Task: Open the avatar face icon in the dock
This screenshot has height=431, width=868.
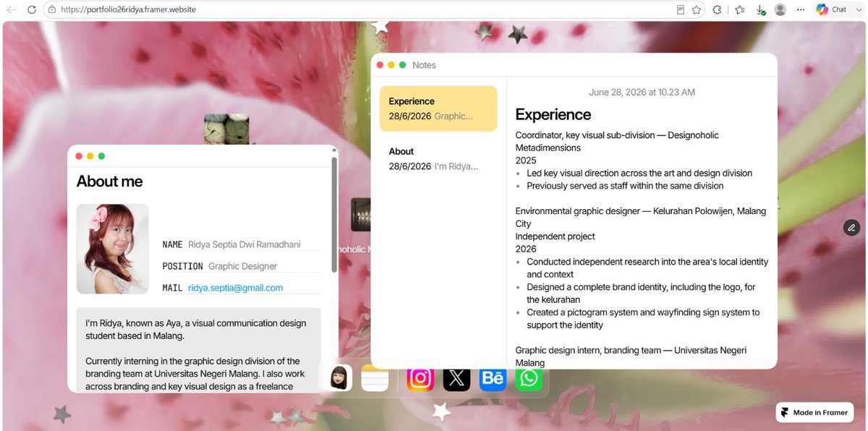Action: (x=339, y=377)
